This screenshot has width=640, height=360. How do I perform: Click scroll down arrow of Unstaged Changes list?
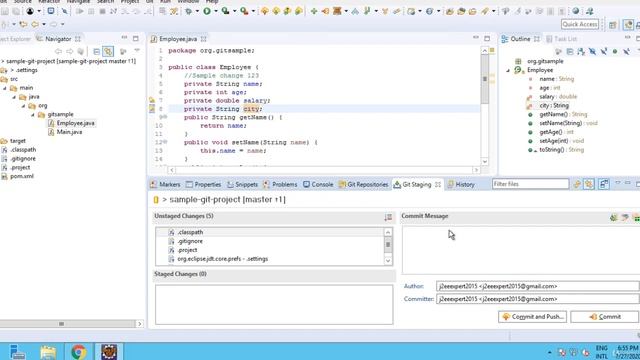tap(388, 260)
